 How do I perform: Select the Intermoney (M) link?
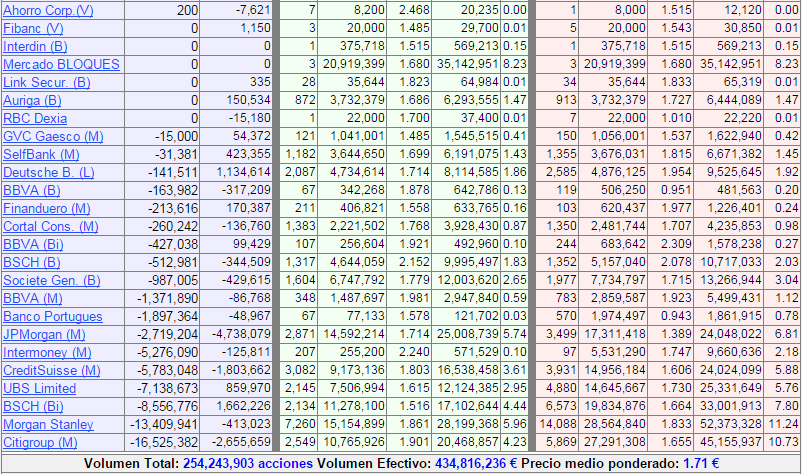pyautogui.click(x=49, y=352)
